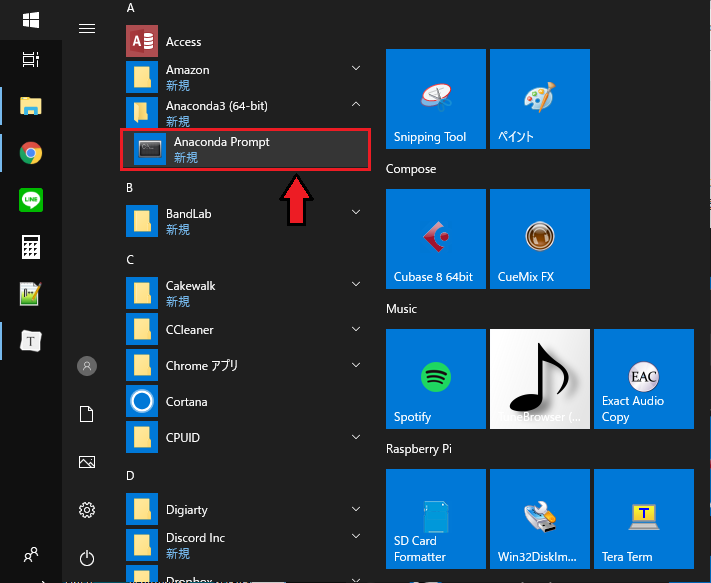This screenshot has height=583, width=711.
Task: Open the T text editor taskbar icon
Action: click(31, 341)
